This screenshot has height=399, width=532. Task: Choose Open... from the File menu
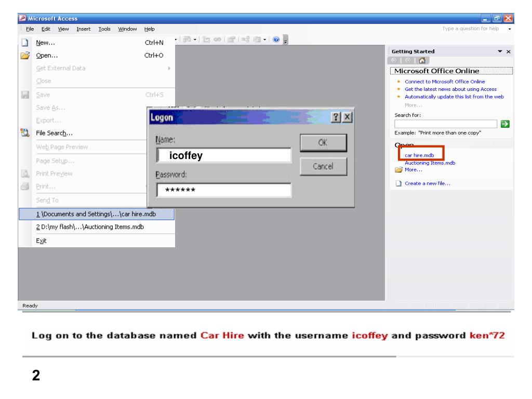(x=97, y=55)
